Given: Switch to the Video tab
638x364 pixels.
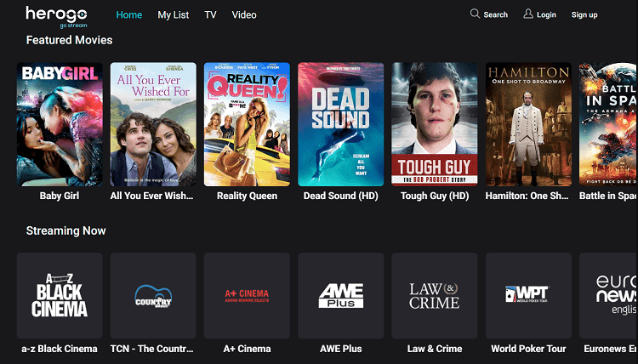Looking at the screenshot, I should point(244,15).
